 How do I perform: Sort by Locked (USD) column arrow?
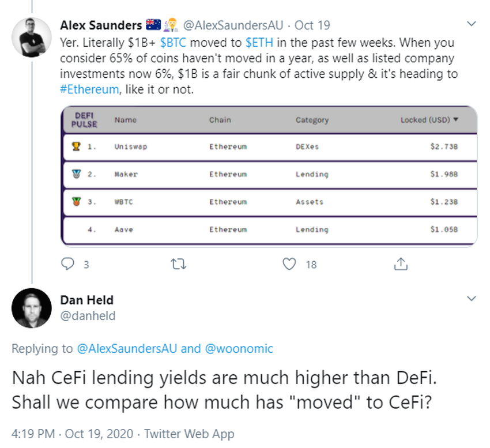(456, 120)
